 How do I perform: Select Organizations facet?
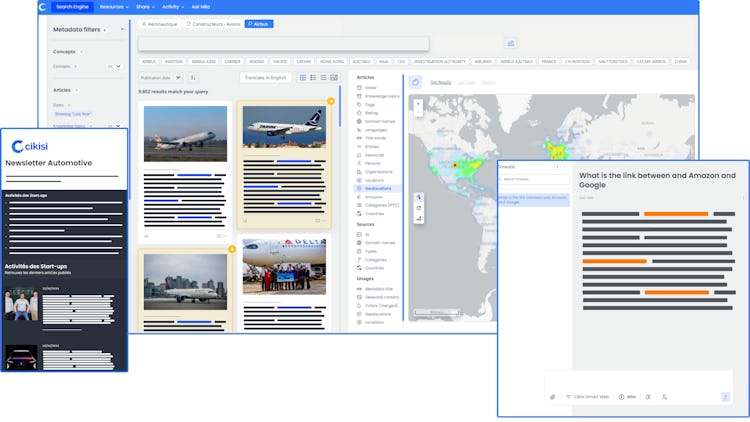point(375,172)
